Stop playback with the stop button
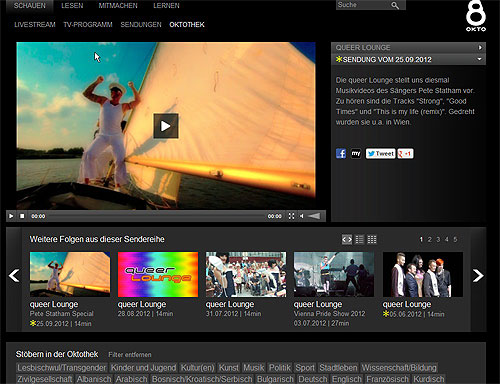 click(x=22, y=216)
